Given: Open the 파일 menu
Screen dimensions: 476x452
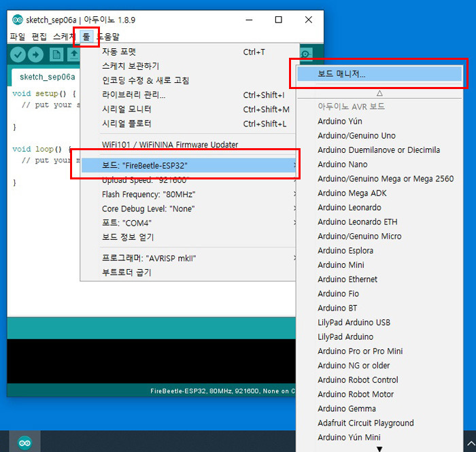Looking at the screenshot, I should [17, 37].
